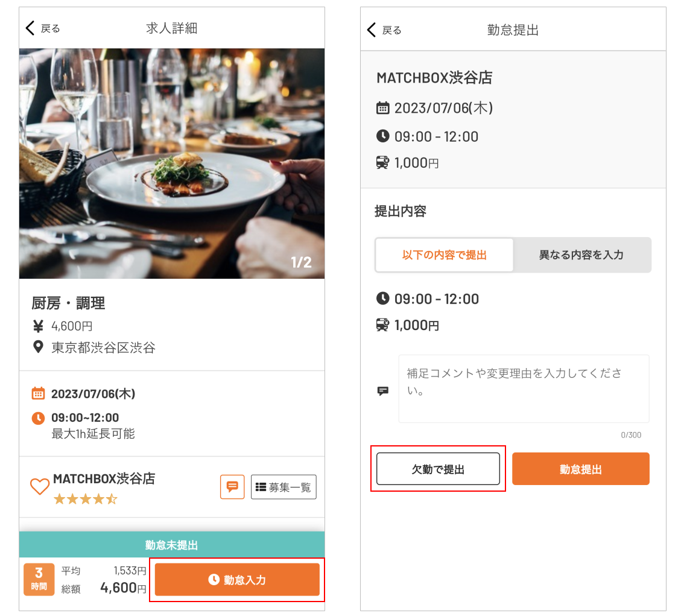Click the 1/2 image counter on photo

pos(301,262)
